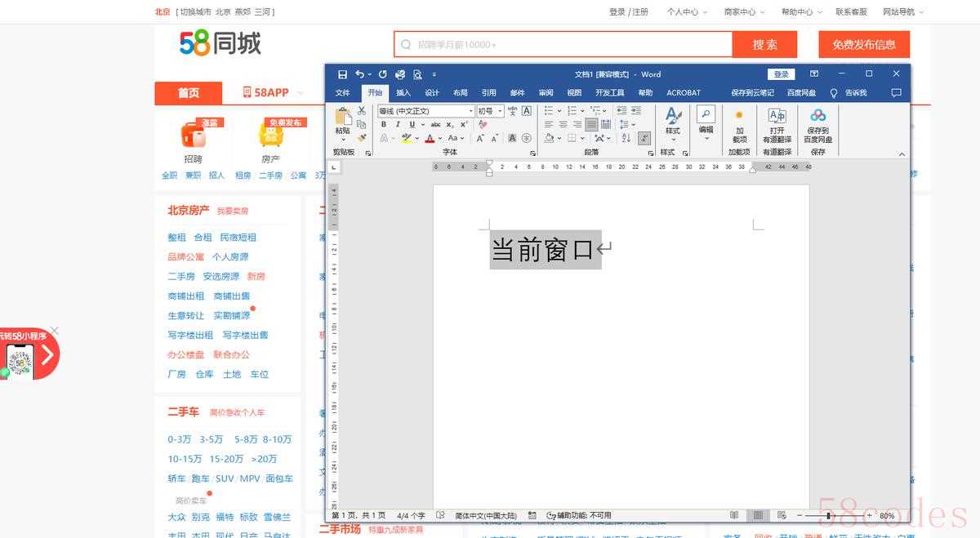Open the File (文件) tab in Word
The image size is (980, 538).
[x=342, y=92]
